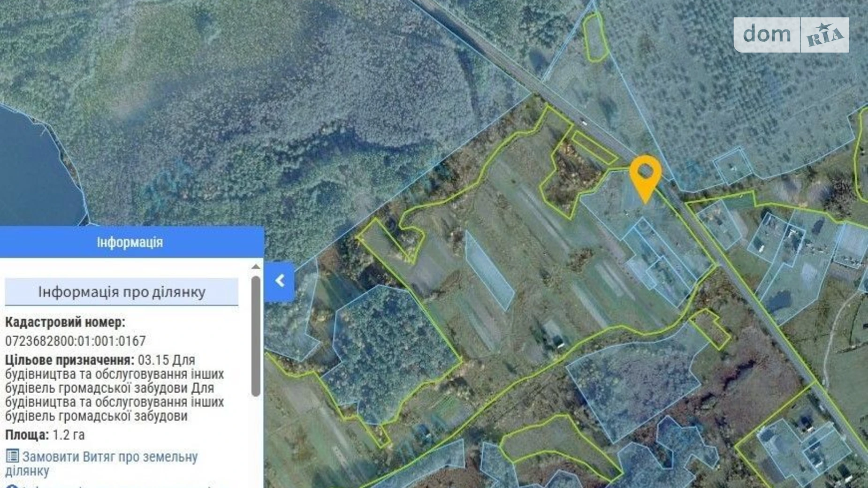Click the Кадастровий номер label
Screen dimensions: 868x488
click(65, 322)
